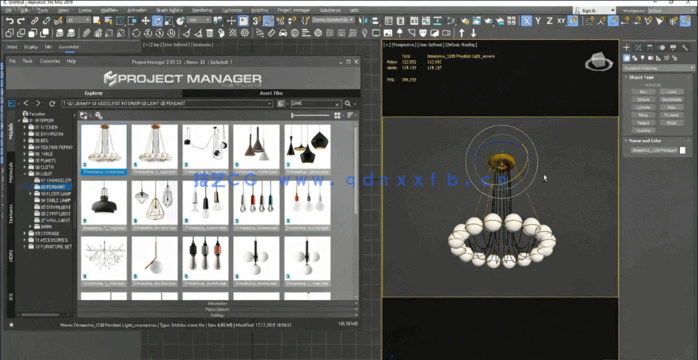The image size is (698, 360).
Task: Click the search magnifier in Project Manager
Action: (x=348, y=104)
